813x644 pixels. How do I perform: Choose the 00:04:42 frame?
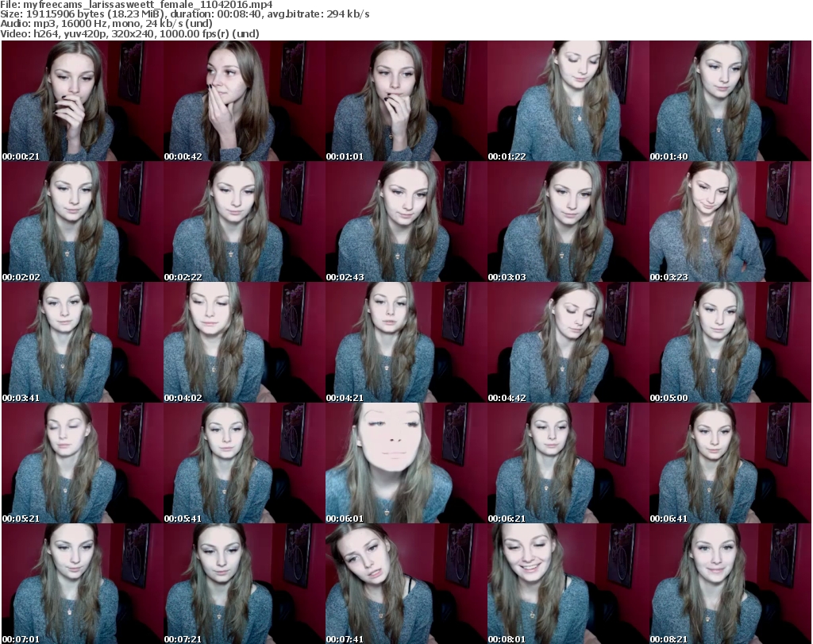point(568,342)
